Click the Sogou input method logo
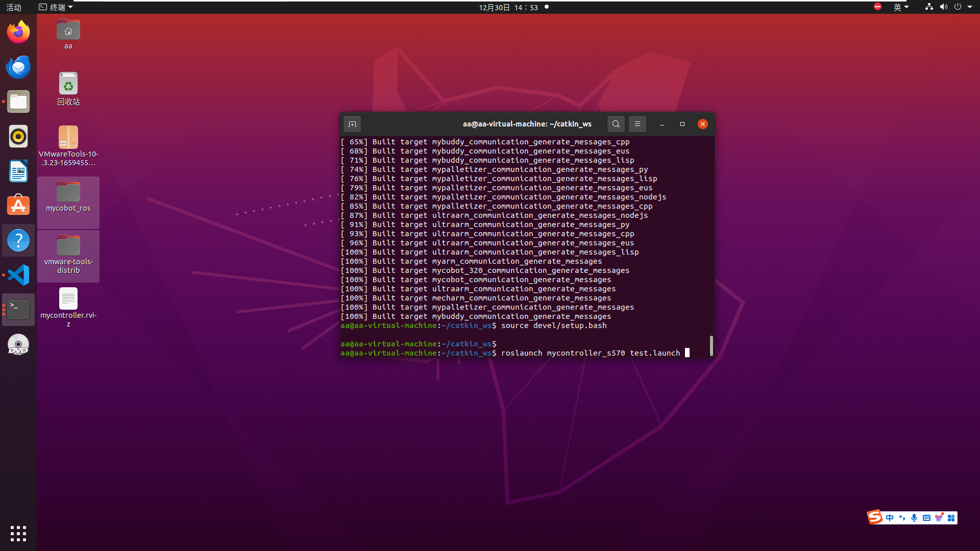This screenshot has height=551, width=980. (875, 517)
